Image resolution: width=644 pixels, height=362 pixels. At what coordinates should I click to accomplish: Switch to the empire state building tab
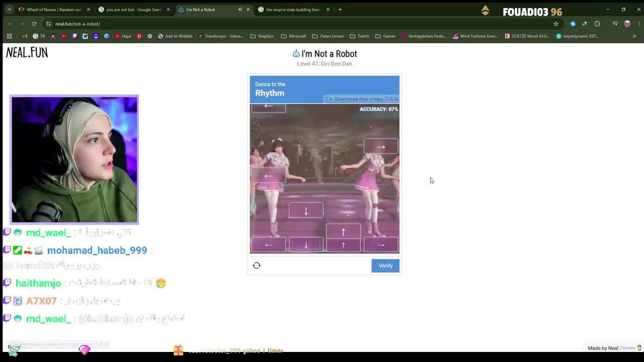pos(293,10)
